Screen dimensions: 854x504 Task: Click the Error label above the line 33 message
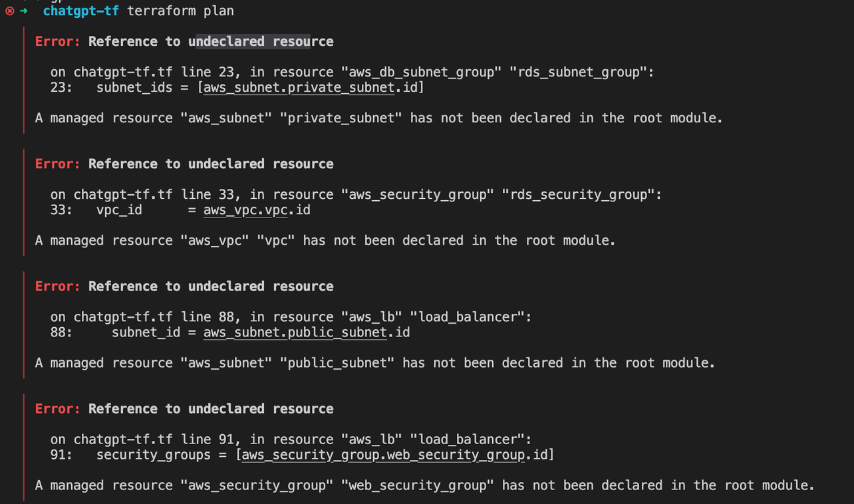point(58,164)
